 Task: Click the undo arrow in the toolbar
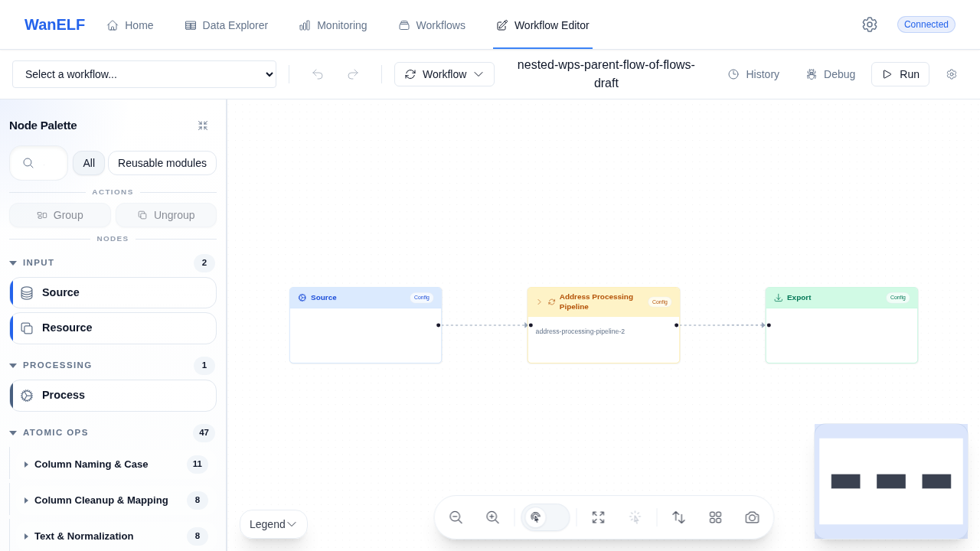pos(318,74)
